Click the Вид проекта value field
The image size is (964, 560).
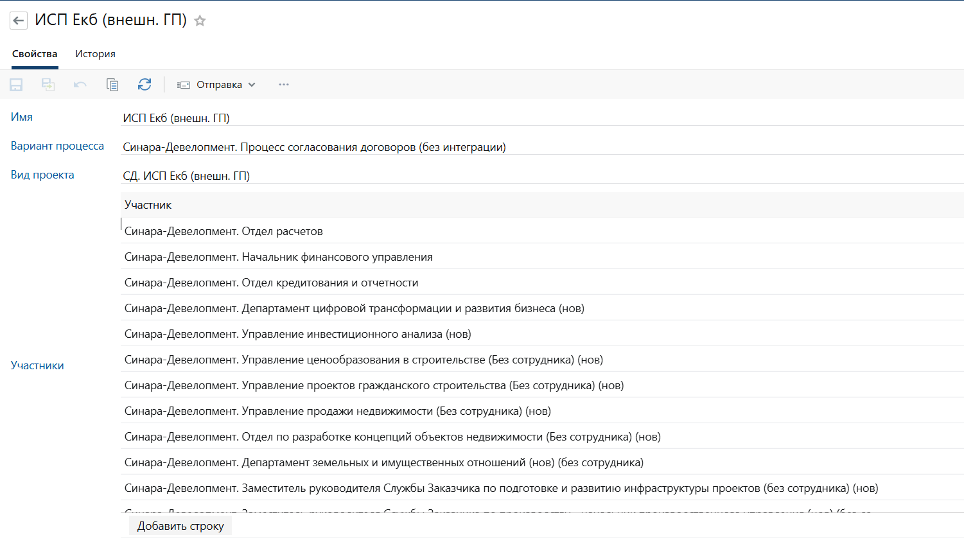(539, 176)
